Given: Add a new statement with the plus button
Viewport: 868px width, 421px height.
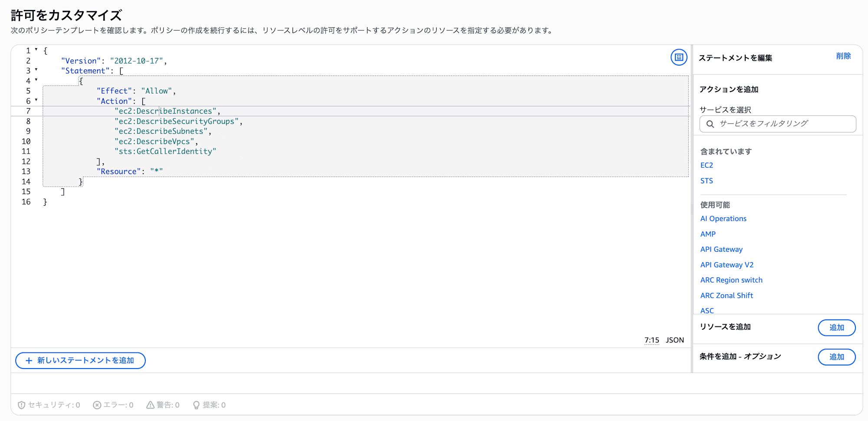Looking at the screenshot, I should click(x=80, y=361).
